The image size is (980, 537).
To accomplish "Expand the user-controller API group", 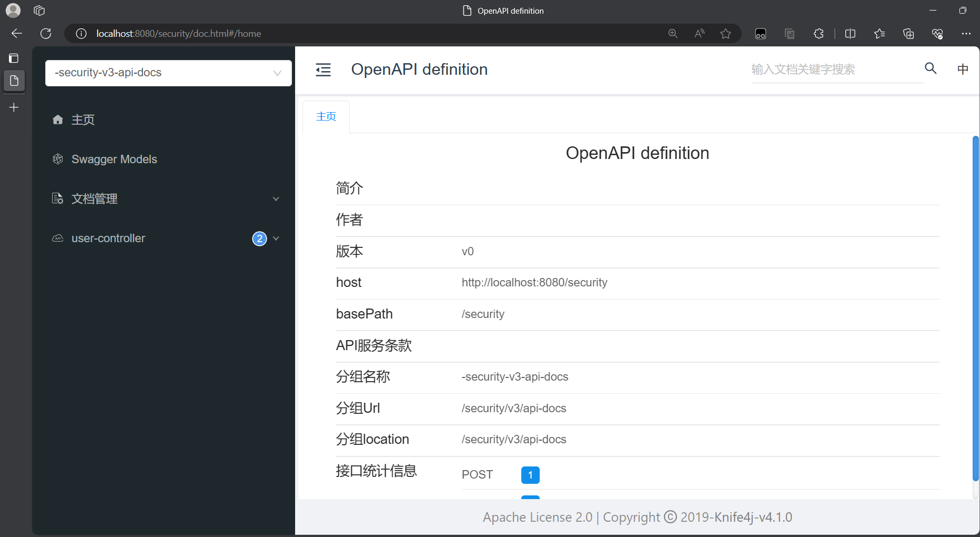I will pos(166,238).
